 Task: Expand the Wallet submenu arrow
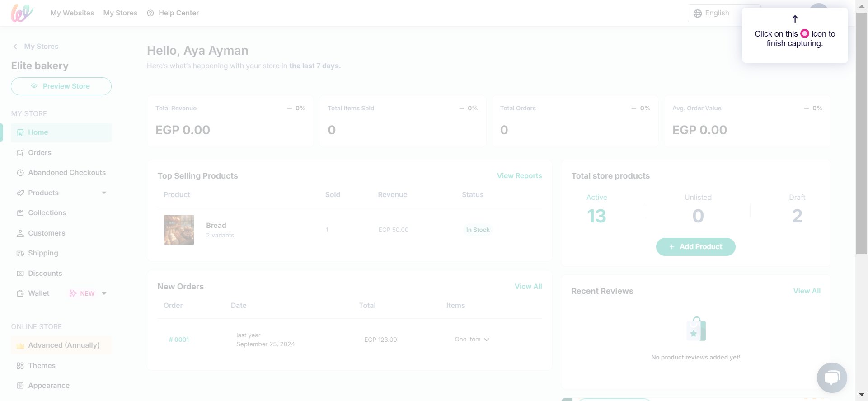click(104, 293)
